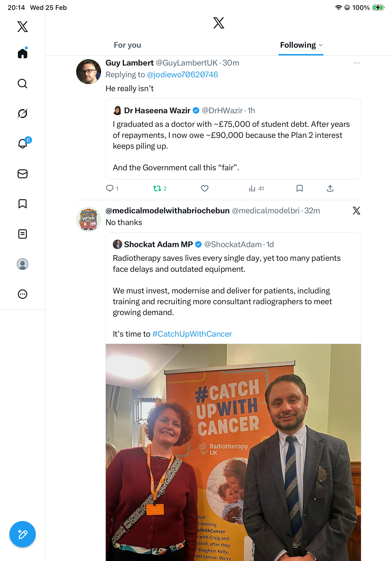This screenshot has width=392, height=561.
Task: Open notifications bell with 6 badge
Action: pos(23,144)
